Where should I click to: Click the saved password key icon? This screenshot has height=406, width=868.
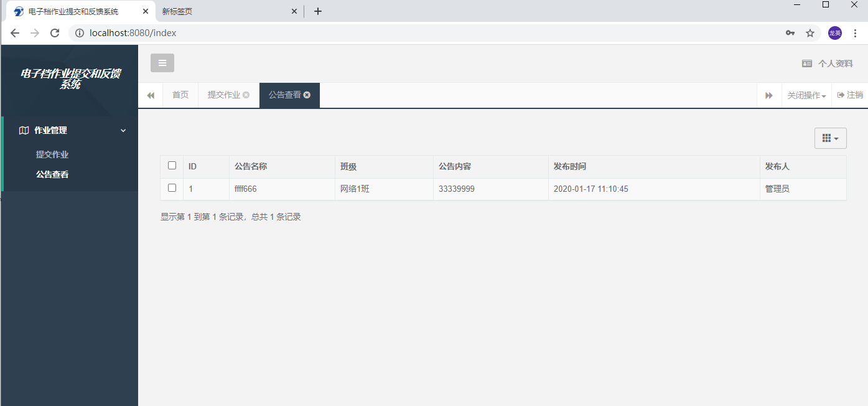(790, 33)
